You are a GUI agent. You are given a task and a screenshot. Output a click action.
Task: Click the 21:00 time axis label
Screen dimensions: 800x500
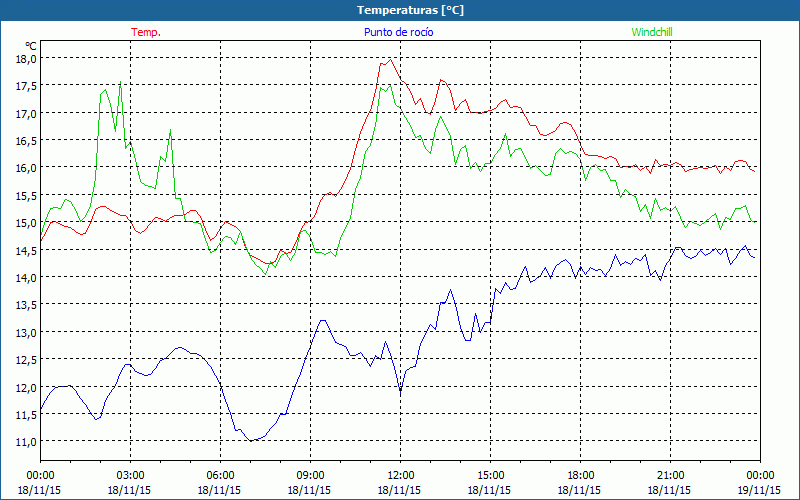click(x=670, y=476)
